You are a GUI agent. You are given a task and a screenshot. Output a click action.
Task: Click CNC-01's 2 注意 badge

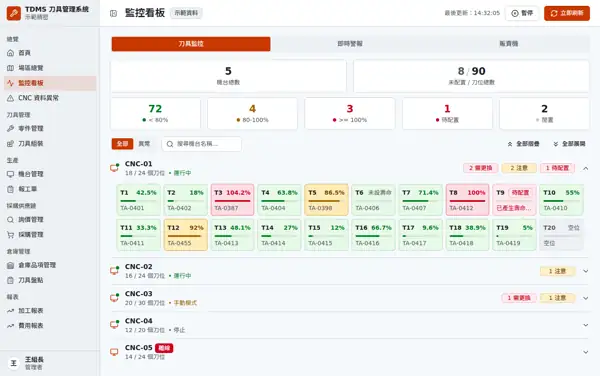point(519,168)
